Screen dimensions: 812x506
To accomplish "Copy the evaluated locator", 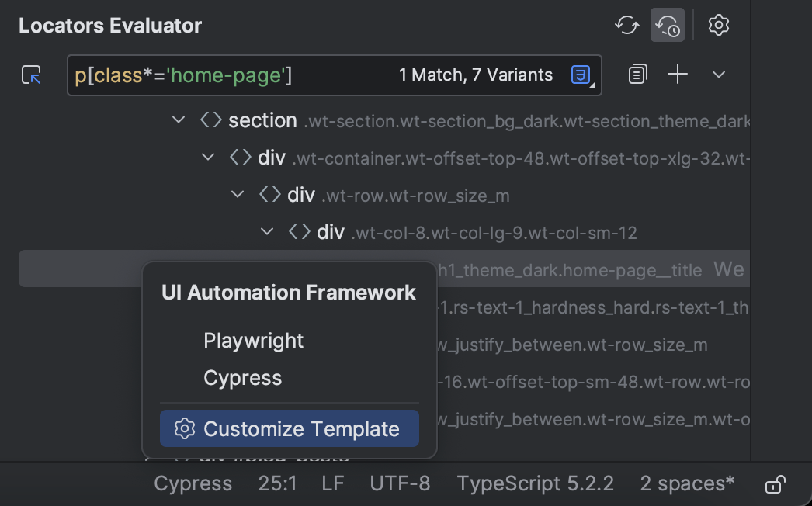I will [637, 74].
